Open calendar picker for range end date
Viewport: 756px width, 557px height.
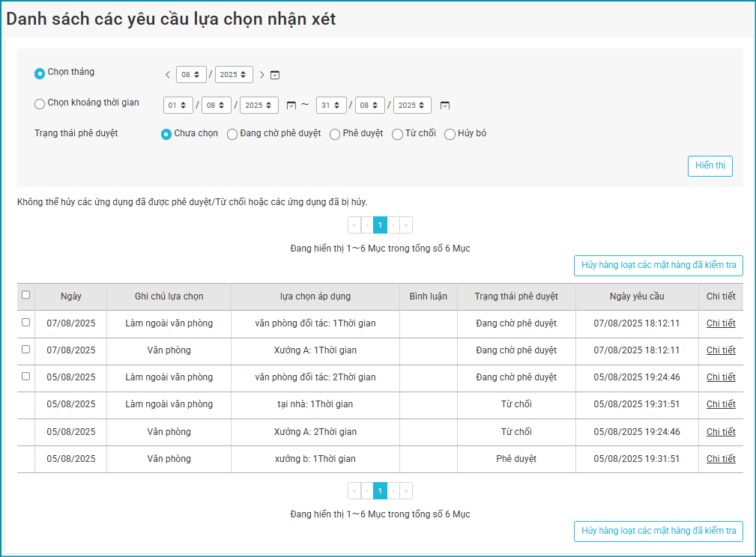(x=445, y=106)
